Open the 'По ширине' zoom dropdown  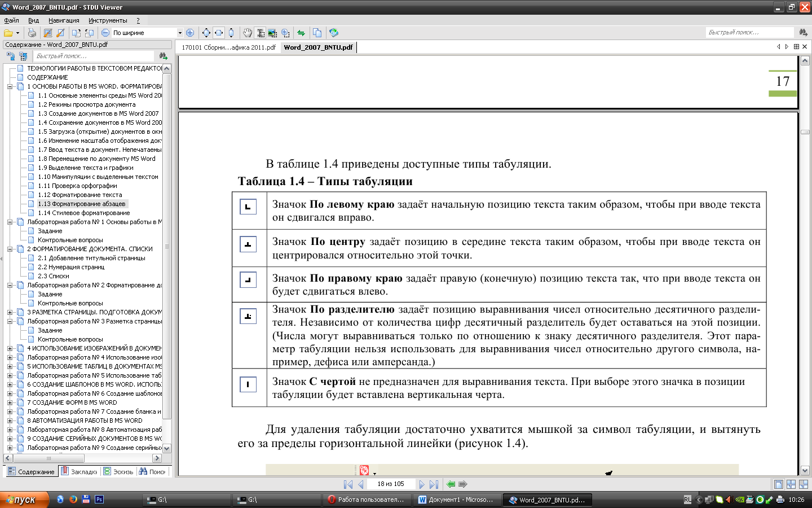click(x=180, y=33)
